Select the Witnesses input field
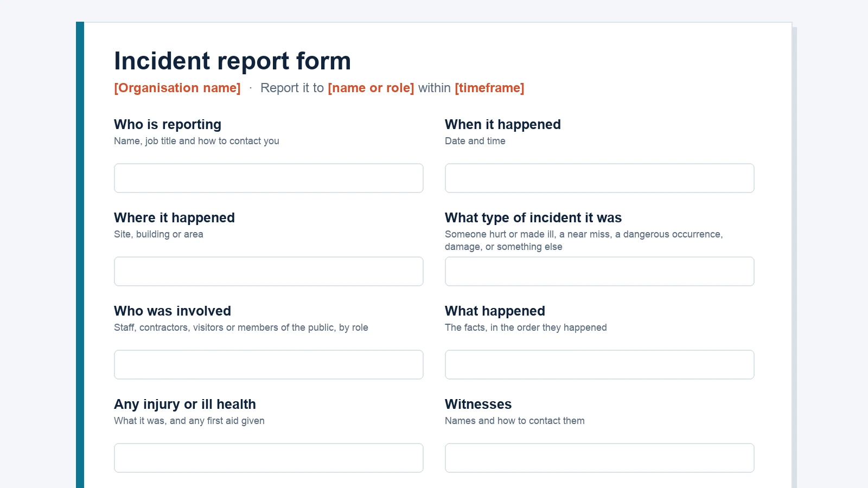Viewport: 868px width, 488px height. click(599, 458)
